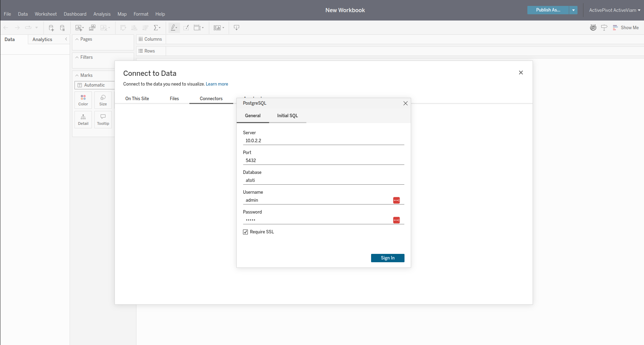Open the Show Me panel
644x345 pixels.
(626, 28)
